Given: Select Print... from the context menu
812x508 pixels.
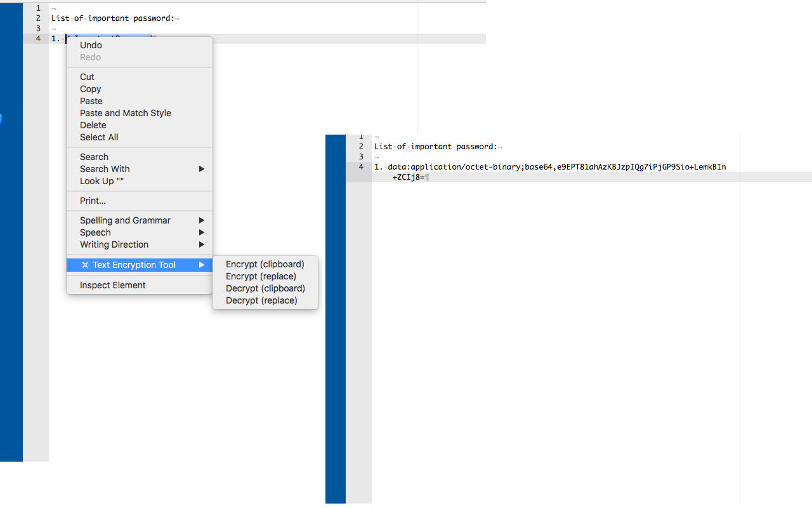Looking at the screenshot, I should (x=92, y=201).
